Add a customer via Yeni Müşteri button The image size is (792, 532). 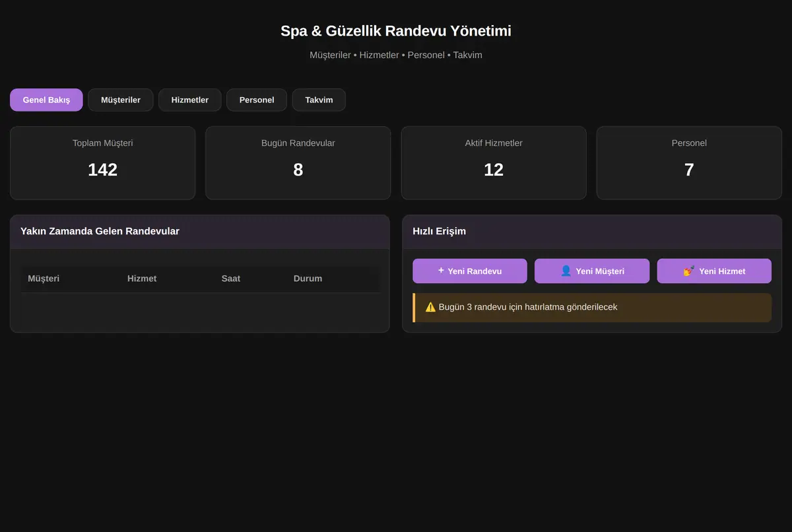[592, 271]
